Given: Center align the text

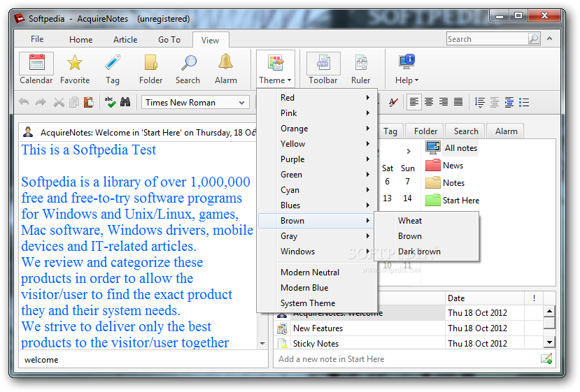Looking at the screenshot, I should pyautogui.click(x=429, y=102).
